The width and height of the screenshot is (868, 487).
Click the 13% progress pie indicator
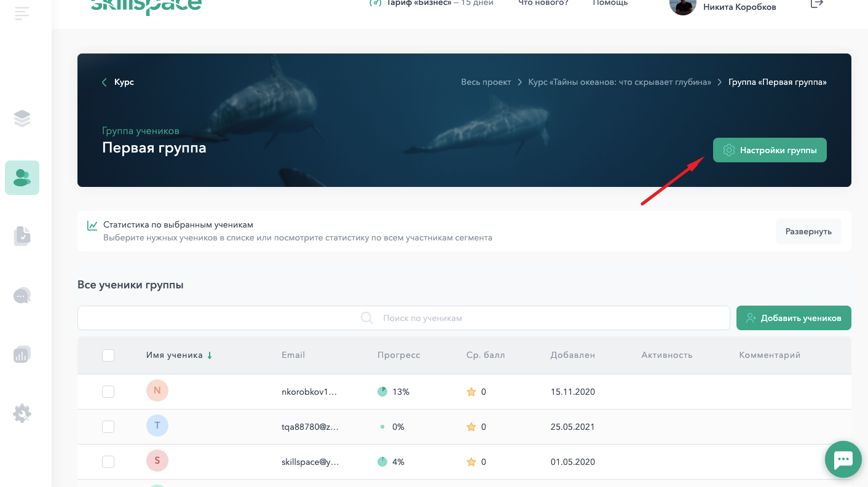pos(382,392)
